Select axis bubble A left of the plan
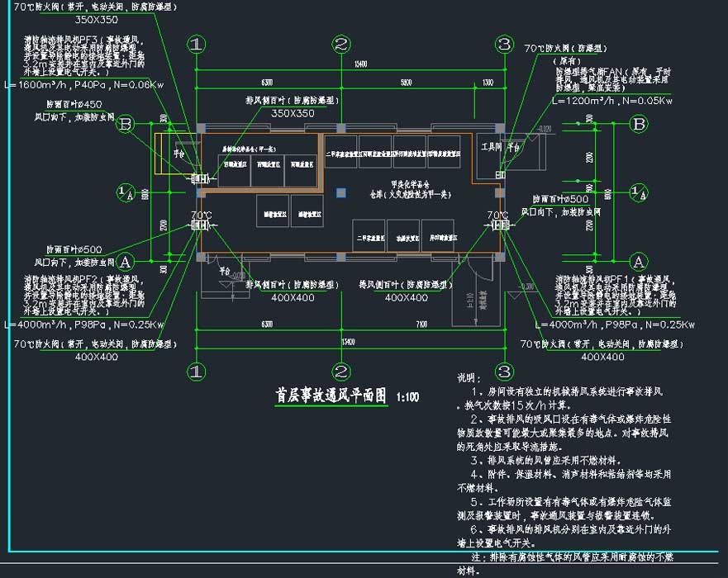Viewport: 728px width, 578px height. (125, 262)
